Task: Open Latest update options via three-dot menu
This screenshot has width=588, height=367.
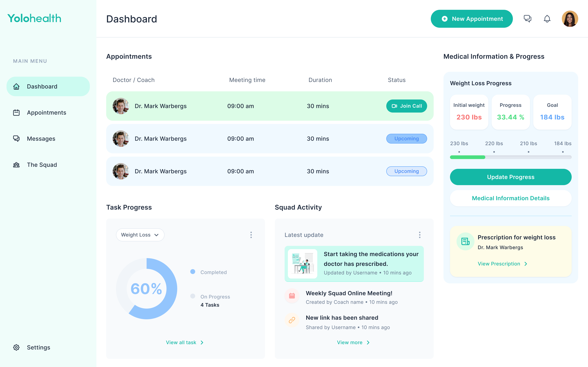Action: point(420,235)
